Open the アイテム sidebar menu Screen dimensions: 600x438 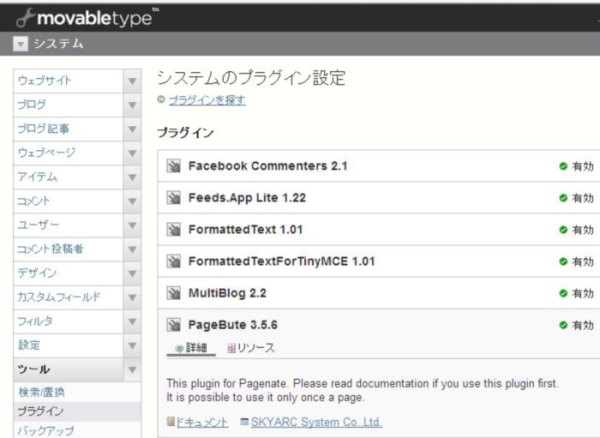68,177
